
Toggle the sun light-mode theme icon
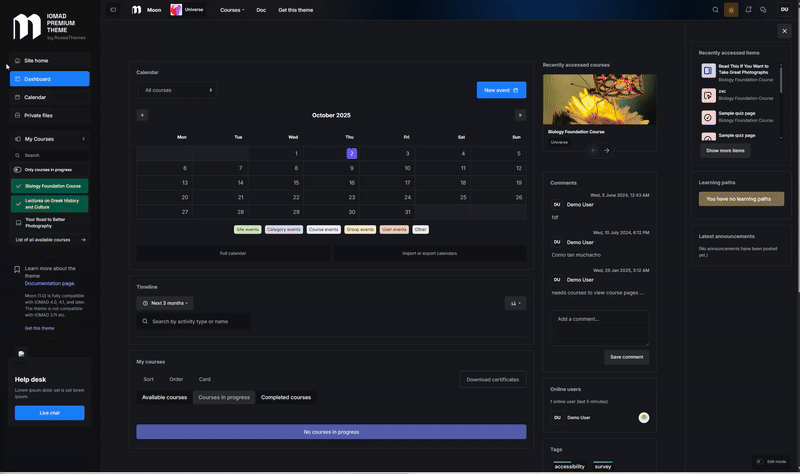click(x=731, y=9)
